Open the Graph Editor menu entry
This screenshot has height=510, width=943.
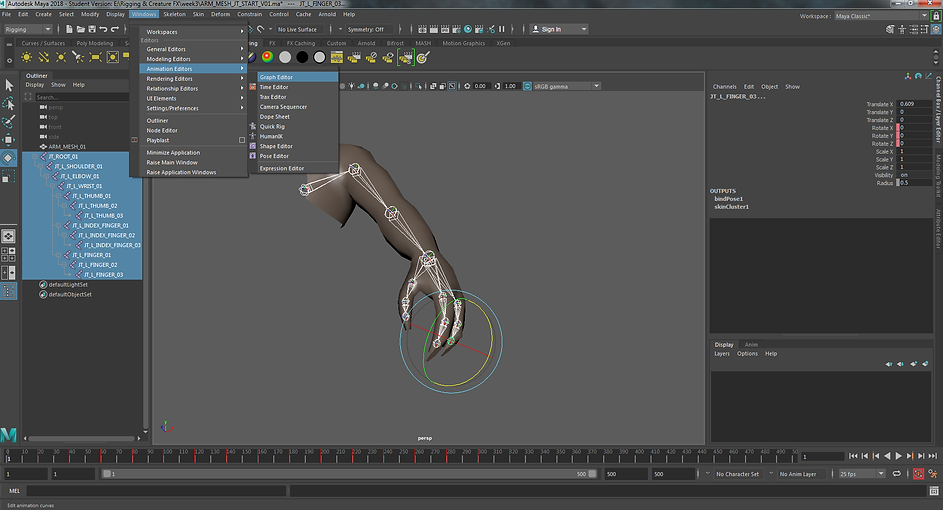(298, 77)
